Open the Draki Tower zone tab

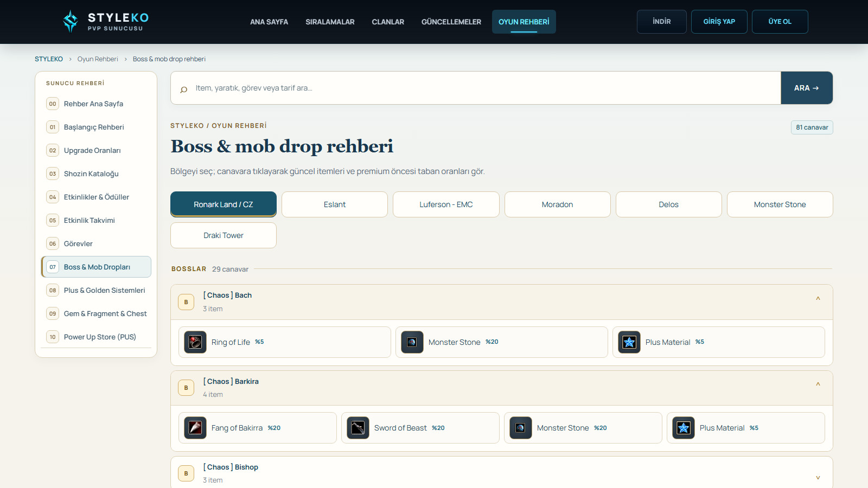pos(224,235)
